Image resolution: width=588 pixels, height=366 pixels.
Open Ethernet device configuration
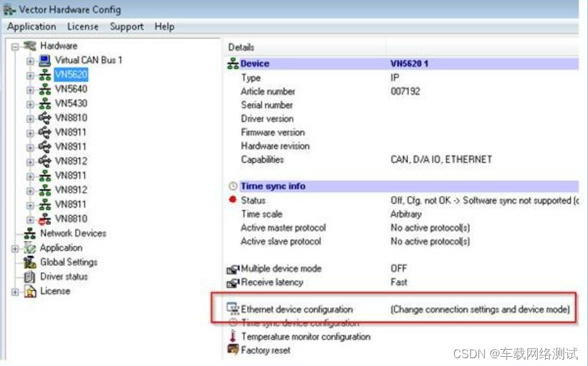click(x=297, y=309)
